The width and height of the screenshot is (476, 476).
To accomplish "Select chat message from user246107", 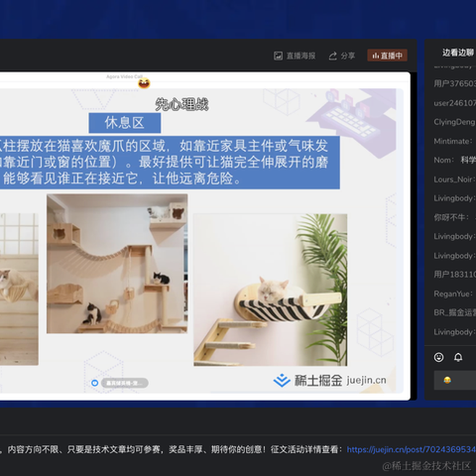I will 455,103.
